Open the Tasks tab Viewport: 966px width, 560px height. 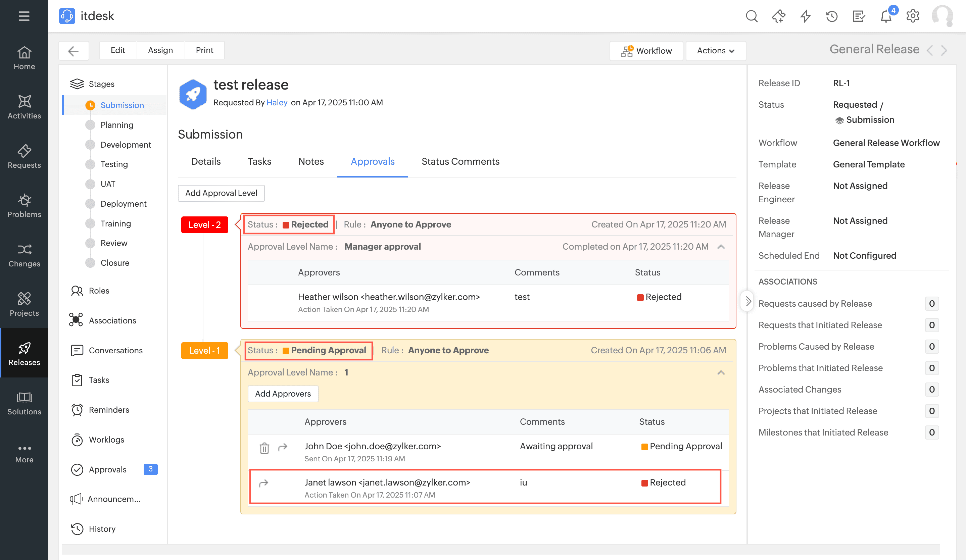tap(259, 161)
